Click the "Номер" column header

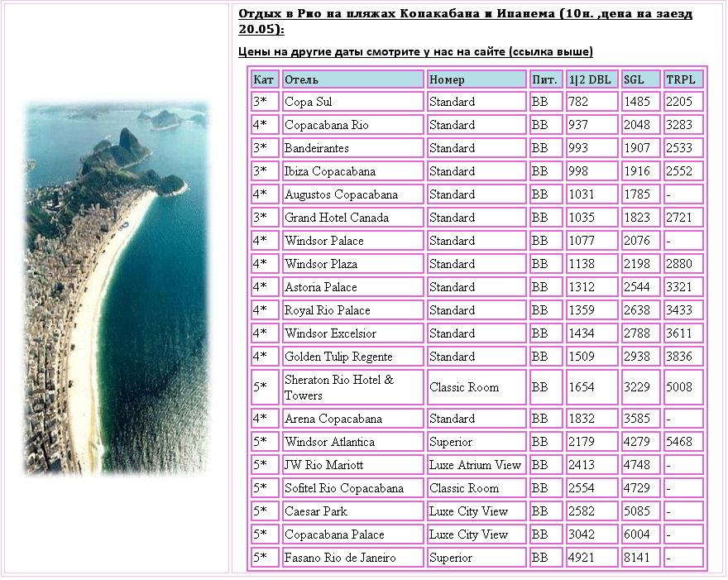click(477, 79)
